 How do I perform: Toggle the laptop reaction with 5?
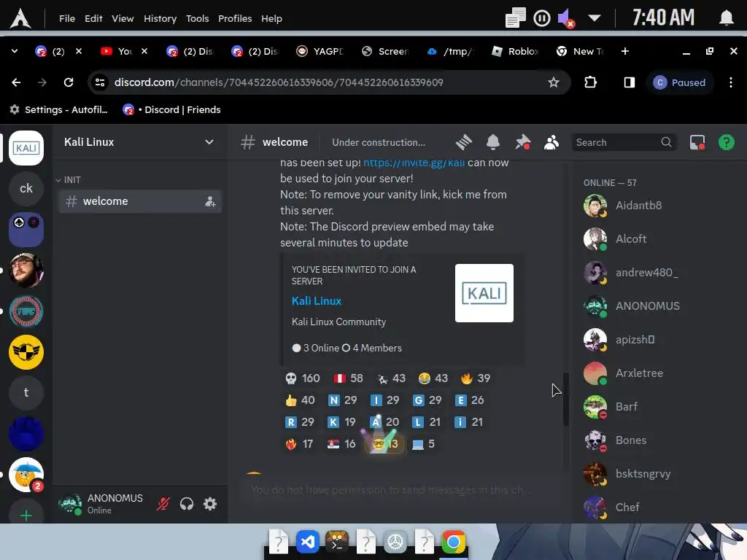(423, 444)
